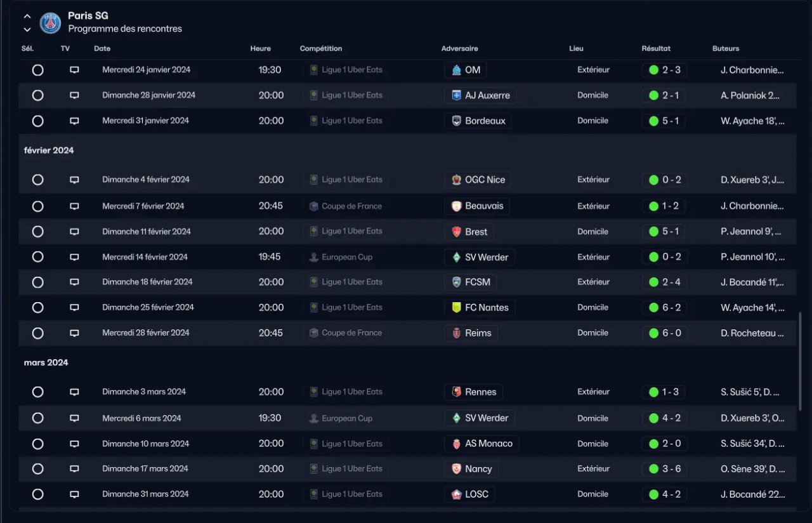Click TV icon for Brest fixture

click(74, 232)
